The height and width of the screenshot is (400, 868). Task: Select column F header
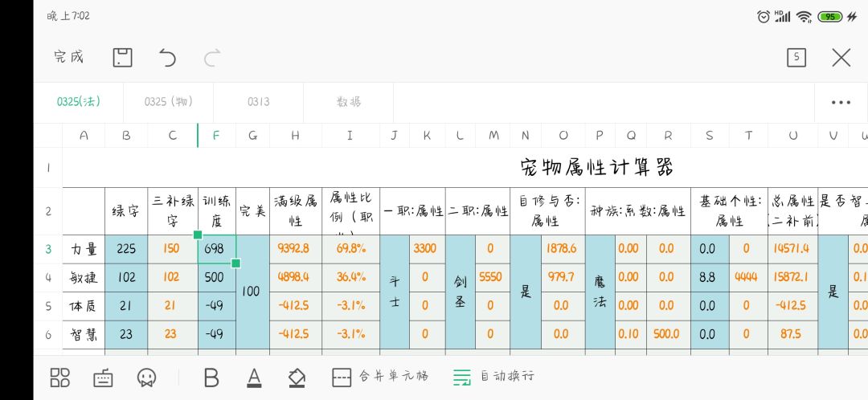216,136
